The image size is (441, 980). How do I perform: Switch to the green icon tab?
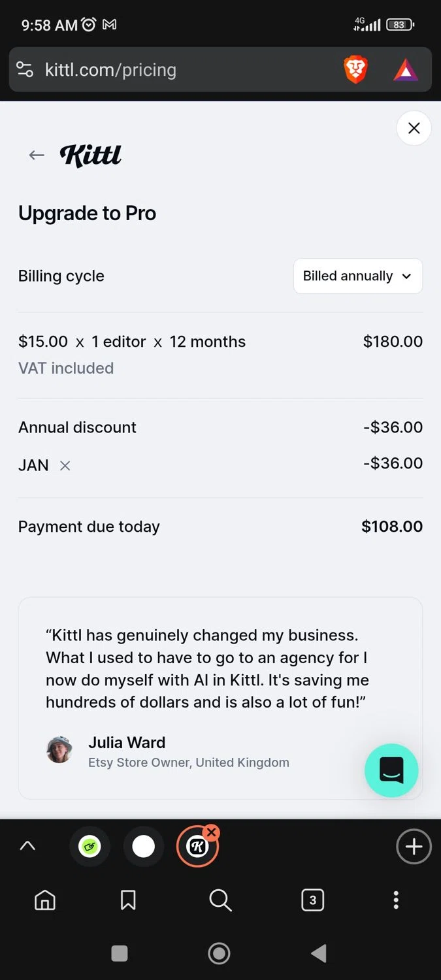(90, 847)
